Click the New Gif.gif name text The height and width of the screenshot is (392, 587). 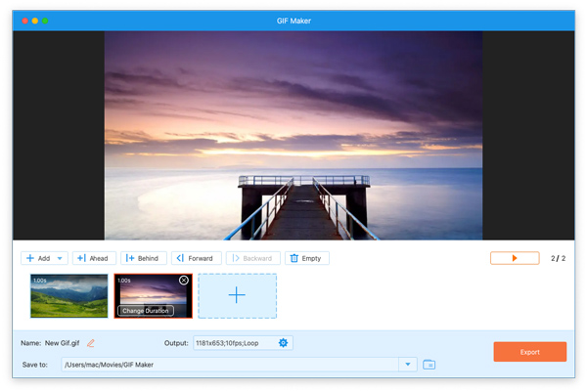click(x=63, y=343)
